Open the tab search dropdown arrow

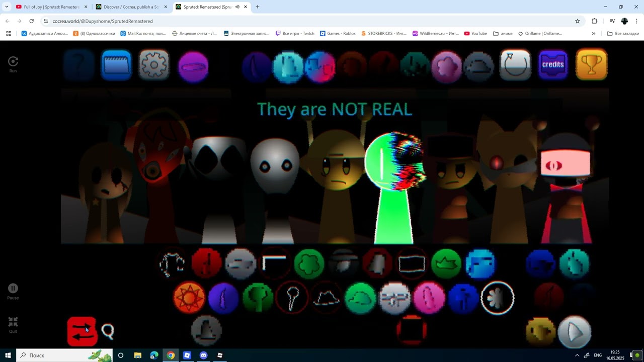(7, 7)
